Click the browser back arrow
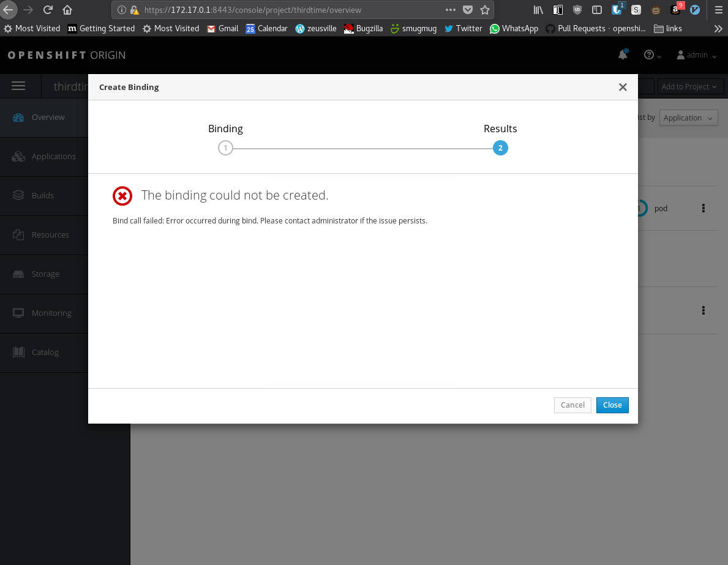The image size is (728, 565). click(x=8, y=10)
